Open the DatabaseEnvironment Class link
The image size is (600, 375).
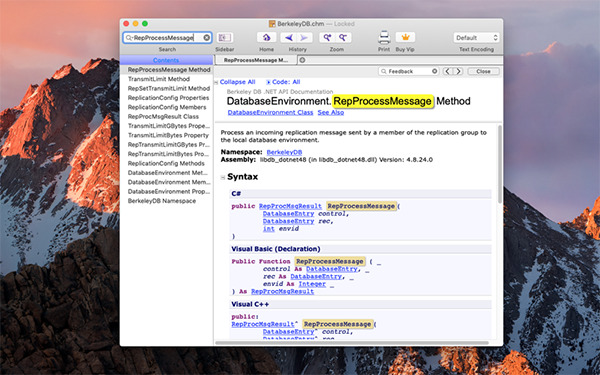pos(270,112)
